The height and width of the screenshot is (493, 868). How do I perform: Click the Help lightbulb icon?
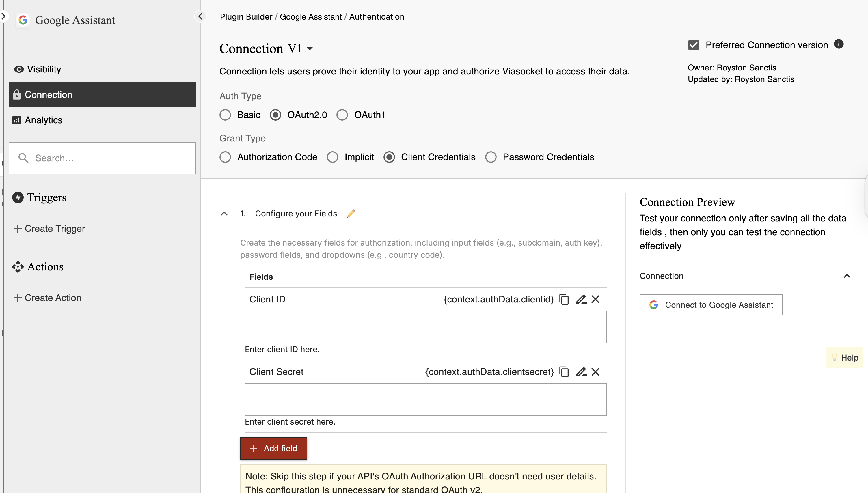835,358
